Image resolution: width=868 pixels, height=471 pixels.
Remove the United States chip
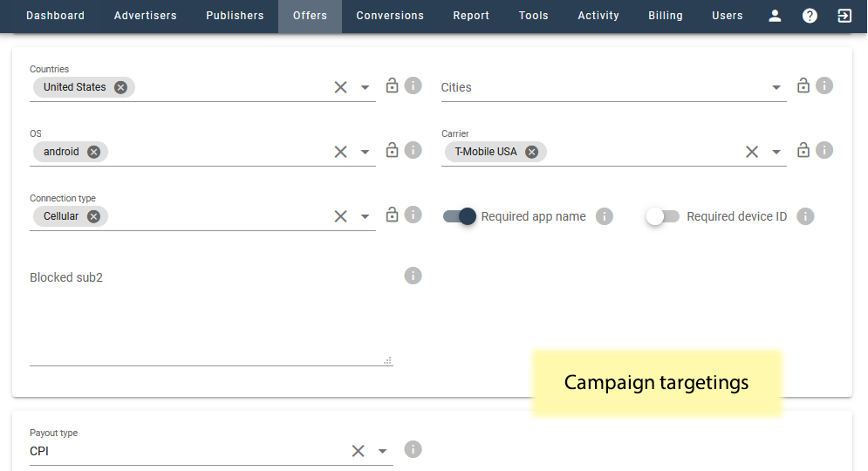coord(120,87)
